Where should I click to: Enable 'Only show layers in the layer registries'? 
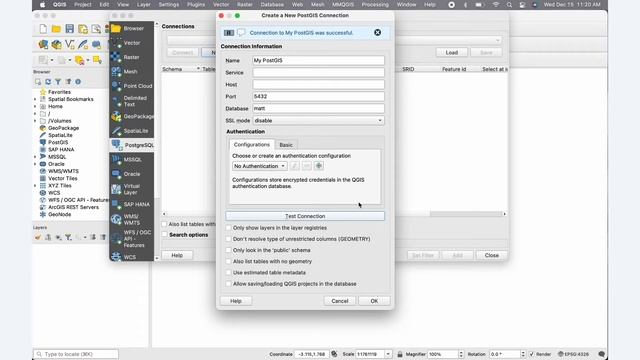tap(229, 228)
